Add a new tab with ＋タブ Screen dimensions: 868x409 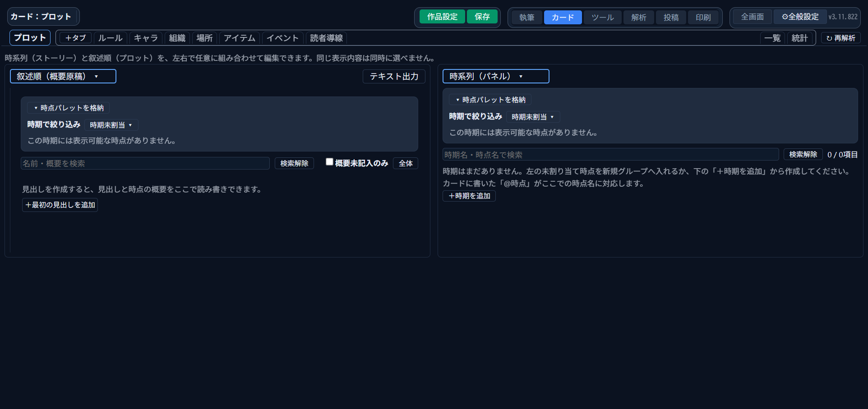pyautogui.click(x=75, y=38)
